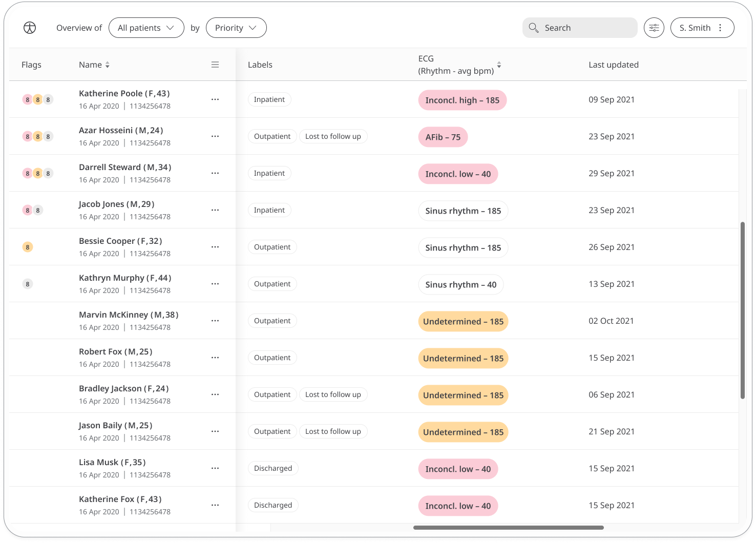This screenshot has width=756, height=543.
Task: Click the app logo icon
Action: click(x=30, y=28)
